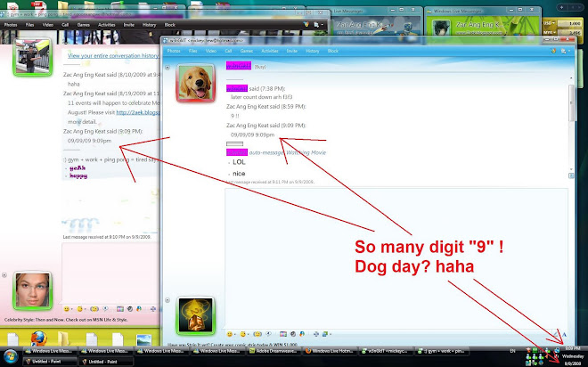
Task: Start a Video call in front chat
Action: (211, 51)
